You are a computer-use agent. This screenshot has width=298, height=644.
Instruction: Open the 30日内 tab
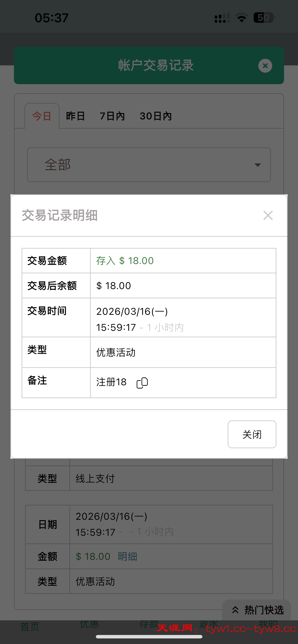(156, 116)
